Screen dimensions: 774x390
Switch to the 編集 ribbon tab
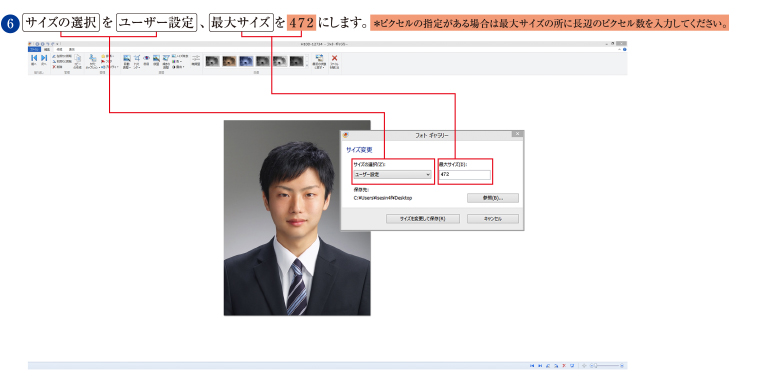[47, 49]
